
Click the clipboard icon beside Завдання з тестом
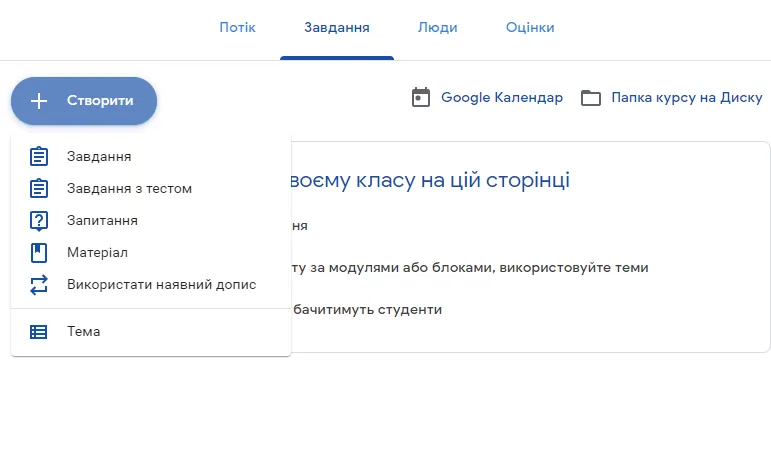pos(39,189)
